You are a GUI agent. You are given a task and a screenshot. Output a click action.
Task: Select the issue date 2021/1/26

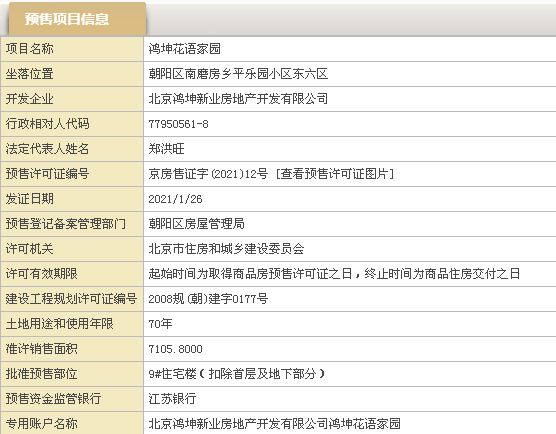175,199
